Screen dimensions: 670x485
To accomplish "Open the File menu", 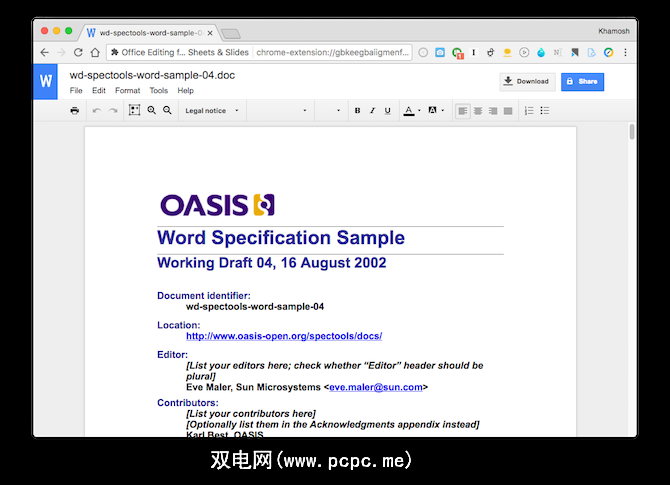I will pyautogui.click(x=76, y=91).
